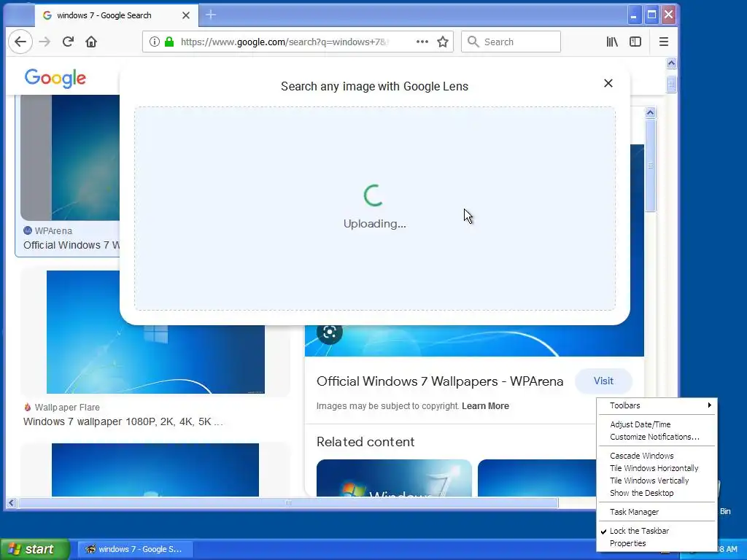Open the Library icon in toolbar
Screen dimensions: 747x560
coord(612,42)
